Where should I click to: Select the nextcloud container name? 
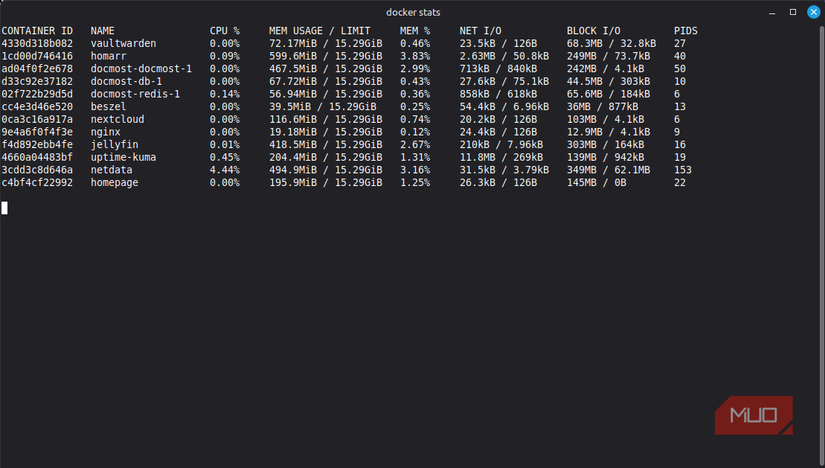click(117, 119)
